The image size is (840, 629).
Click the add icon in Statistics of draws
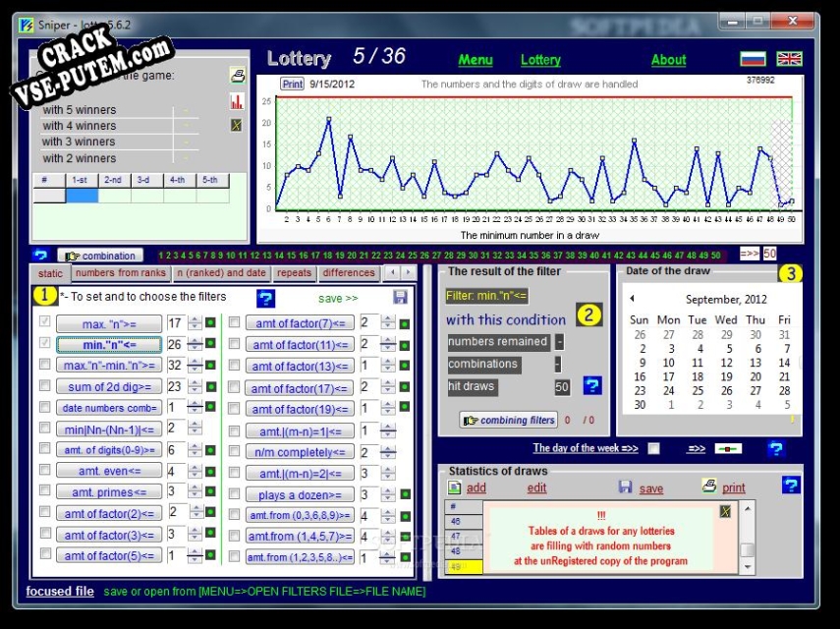click(x=454, y=487)
